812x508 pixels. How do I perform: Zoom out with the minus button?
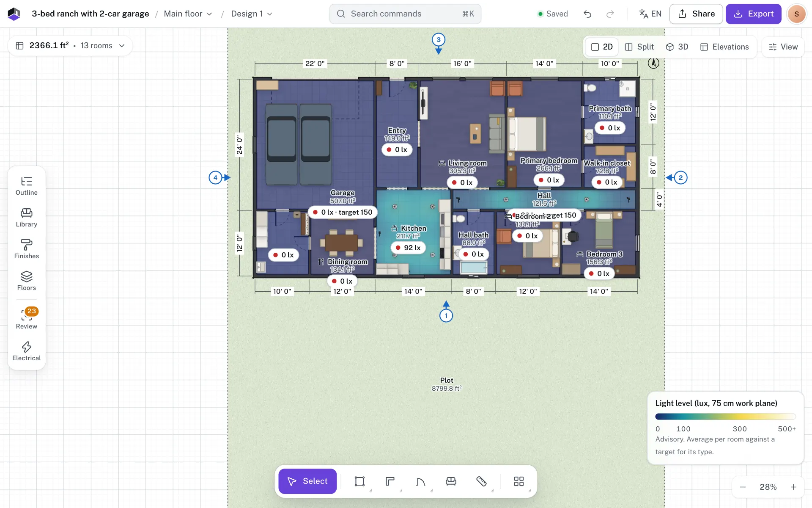(743, 487)
